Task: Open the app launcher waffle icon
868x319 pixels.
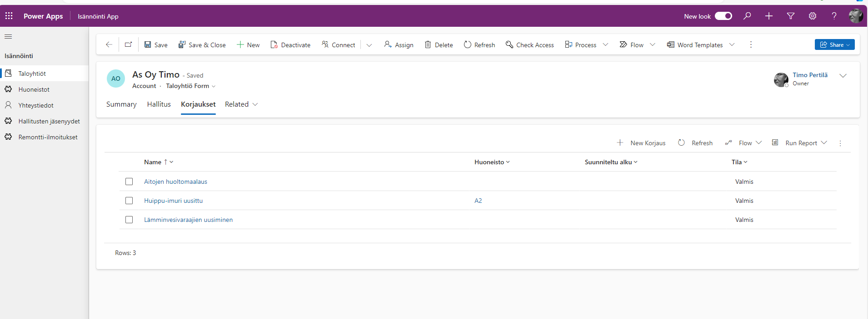Action: 9,16
